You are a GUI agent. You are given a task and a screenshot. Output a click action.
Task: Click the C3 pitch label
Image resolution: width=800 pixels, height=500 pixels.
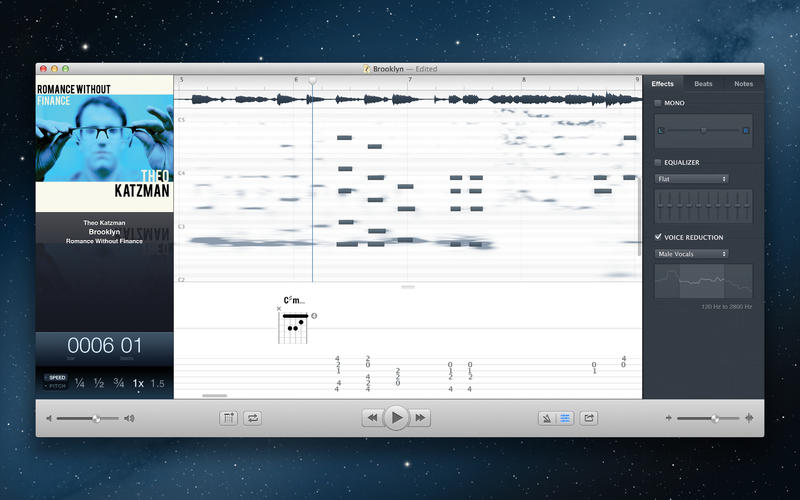(x=181, y=227)
